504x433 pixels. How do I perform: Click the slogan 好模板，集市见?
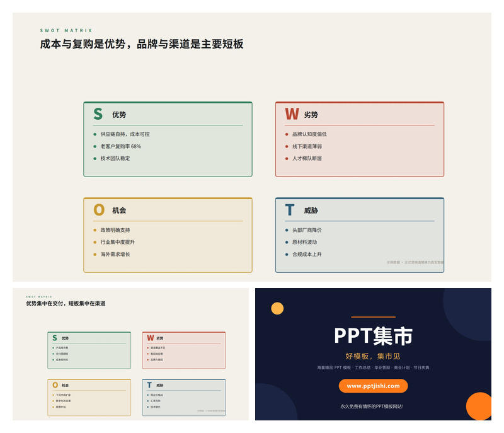(x=373, y=356)
